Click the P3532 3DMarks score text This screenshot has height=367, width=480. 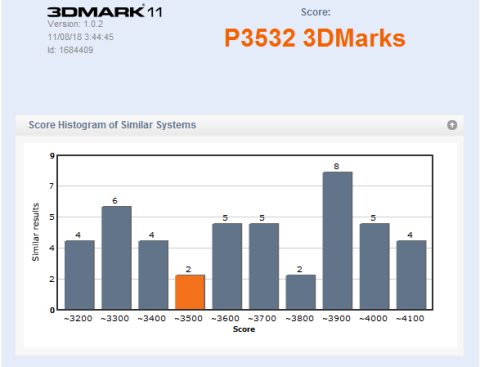pyautogui.click(x=315, y=38)
